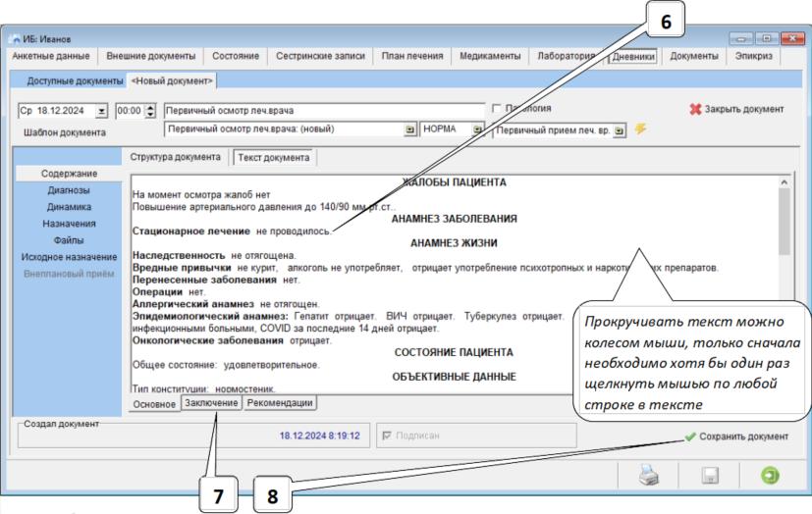This screenshot has height=514, width=812.
Task: Click the lightning bolt icon
Action: [640, 128]
